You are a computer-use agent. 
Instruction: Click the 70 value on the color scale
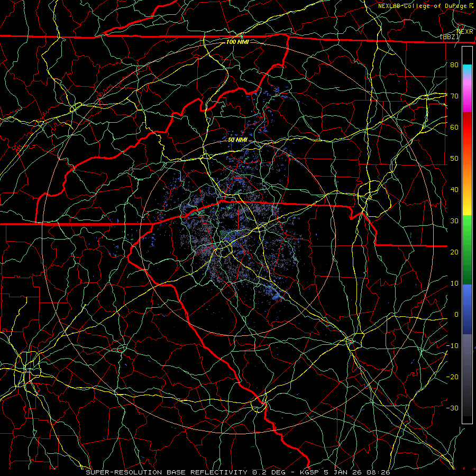point(454,96)
